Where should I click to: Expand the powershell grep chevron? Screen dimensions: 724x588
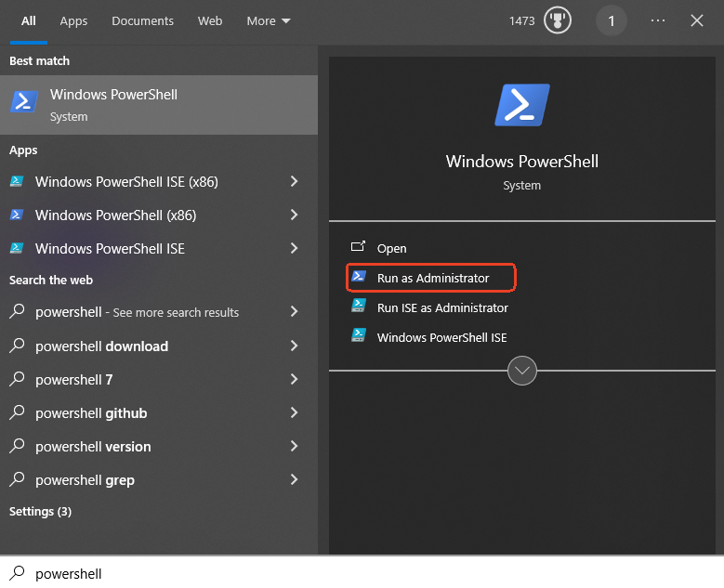[294, 479]
